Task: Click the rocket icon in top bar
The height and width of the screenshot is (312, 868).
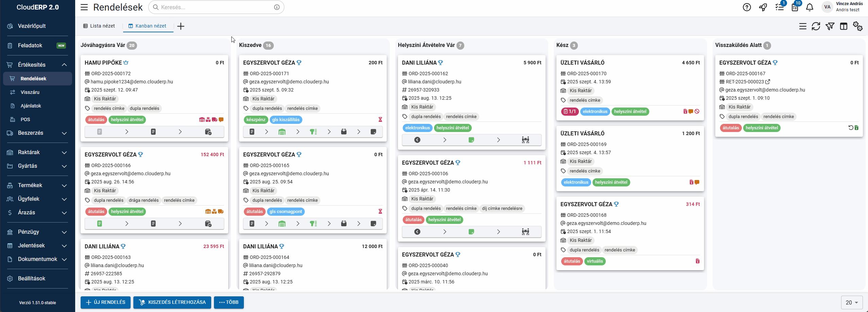Action: click(x=763, y=7)
